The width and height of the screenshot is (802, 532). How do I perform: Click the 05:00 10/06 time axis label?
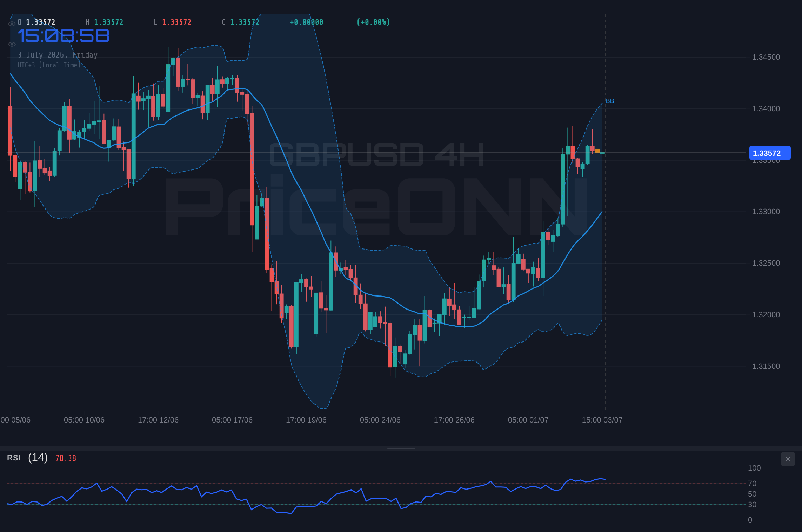(84, 420)
